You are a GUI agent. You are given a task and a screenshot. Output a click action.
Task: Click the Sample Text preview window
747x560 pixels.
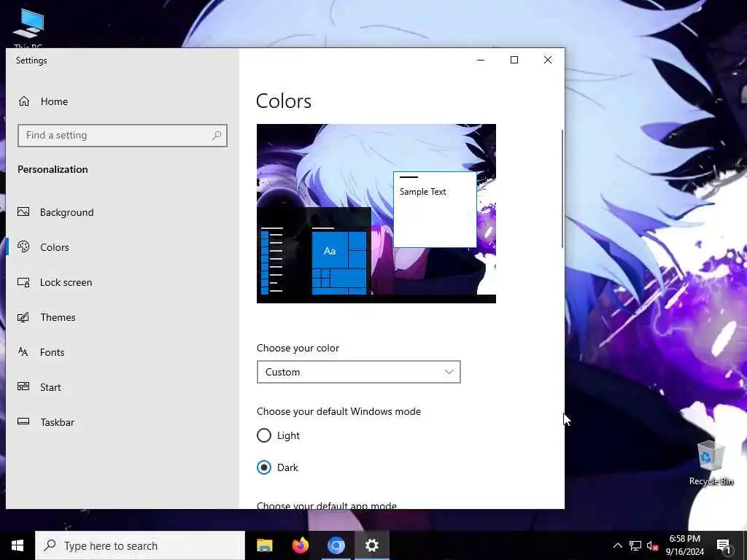tap(435, 209)
